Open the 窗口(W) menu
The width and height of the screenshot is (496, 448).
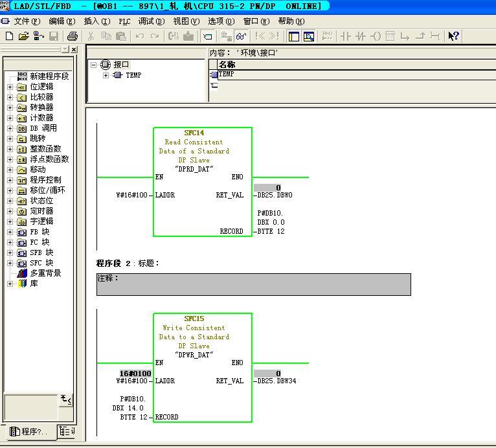tap(256, 21)
